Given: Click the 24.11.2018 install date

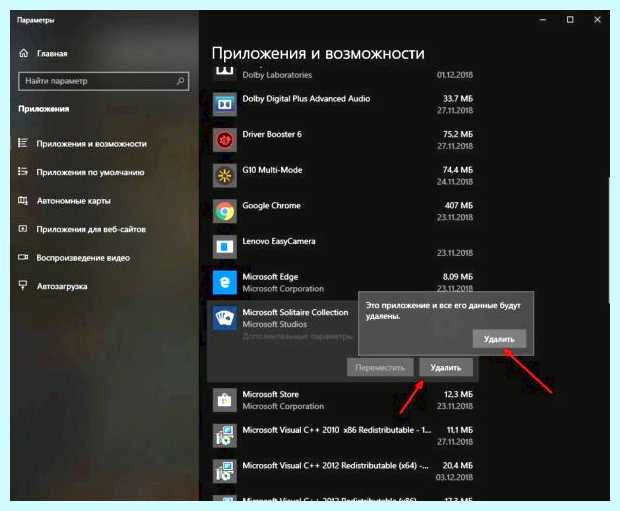Looking at the screenshot, I should click(x=455, y=182).
